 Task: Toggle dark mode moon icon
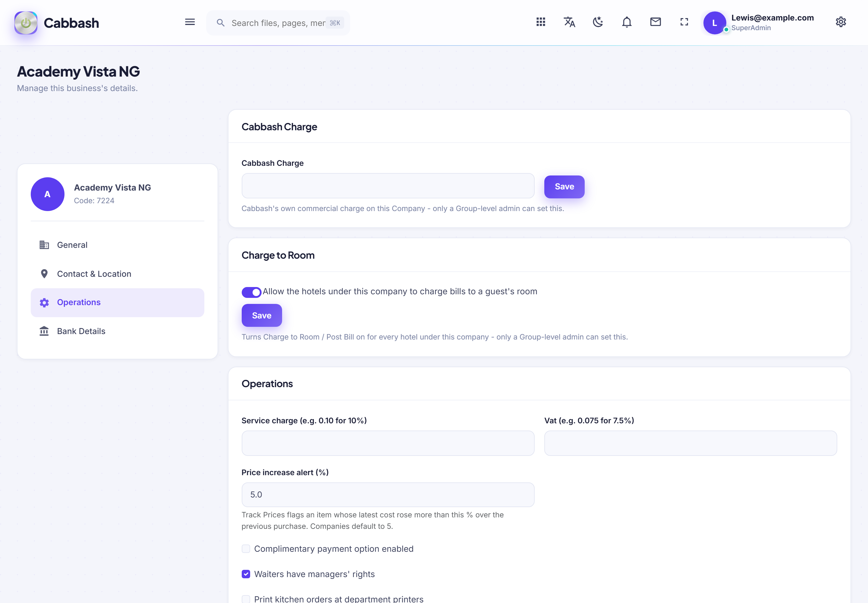click(x=598, y=22)
